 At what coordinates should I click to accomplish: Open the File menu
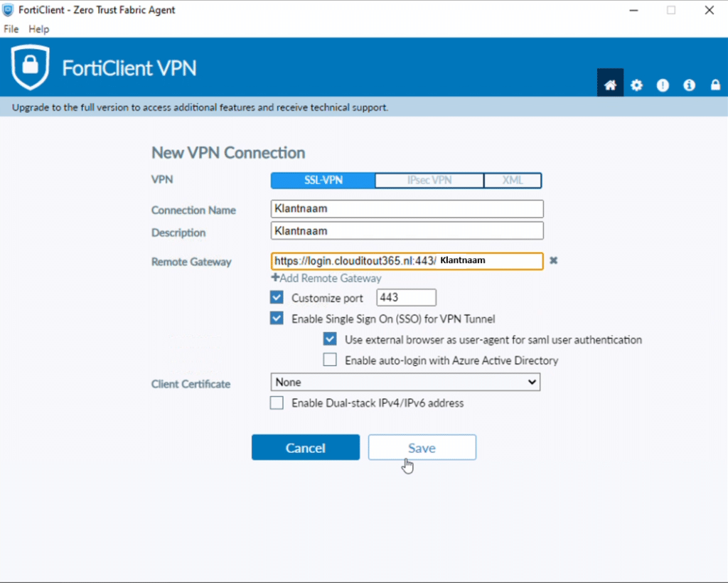pos(11,28)
